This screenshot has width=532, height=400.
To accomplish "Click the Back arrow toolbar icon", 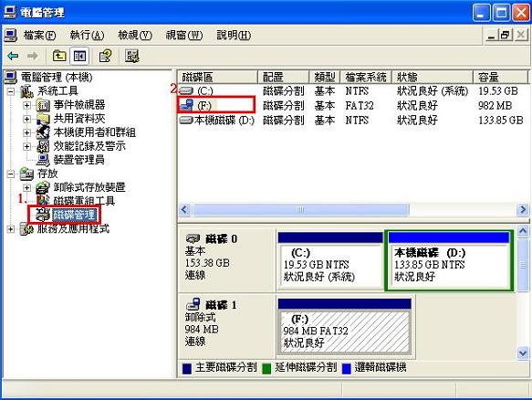I will (x=13, y=56).
